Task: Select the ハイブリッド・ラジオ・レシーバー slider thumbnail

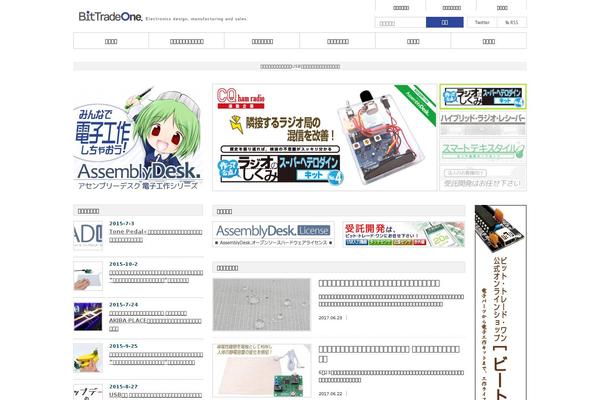Action: [x=483, y=124]
